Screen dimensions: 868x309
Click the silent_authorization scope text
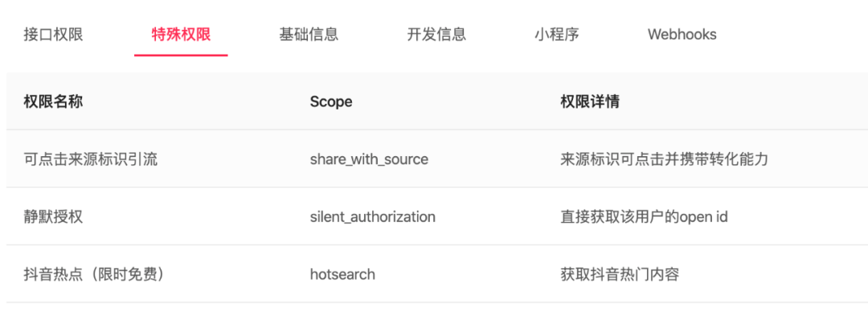point(373,217)
